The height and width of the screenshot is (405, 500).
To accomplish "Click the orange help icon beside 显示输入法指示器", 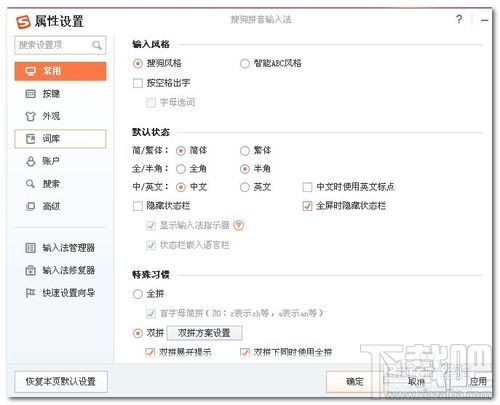I will coord(239,226).
